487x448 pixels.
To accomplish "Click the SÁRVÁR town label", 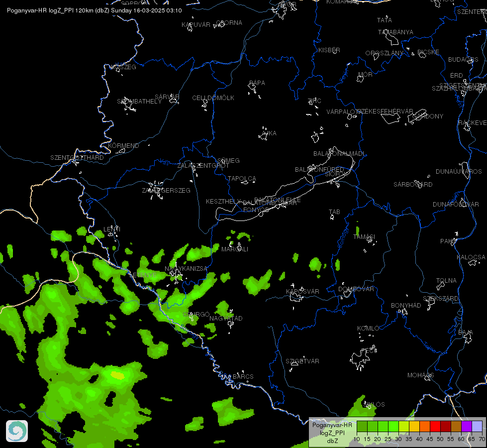I will 167,97.
